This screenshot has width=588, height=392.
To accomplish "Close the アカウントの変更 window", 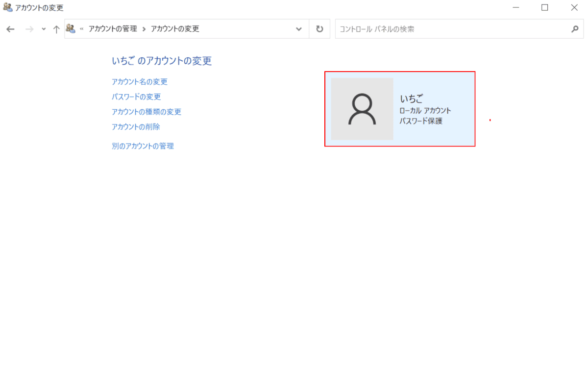I will pyautogui.click(x=574, y=7).
